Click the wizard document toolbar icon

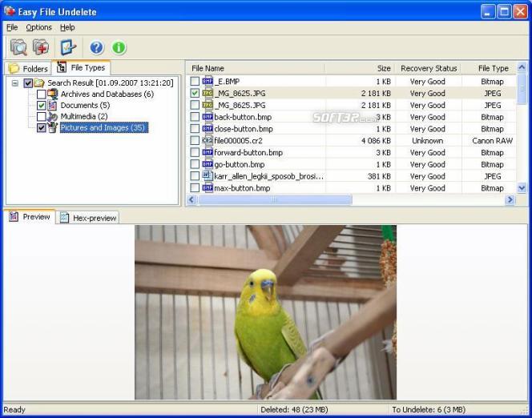tap(68, 47)
